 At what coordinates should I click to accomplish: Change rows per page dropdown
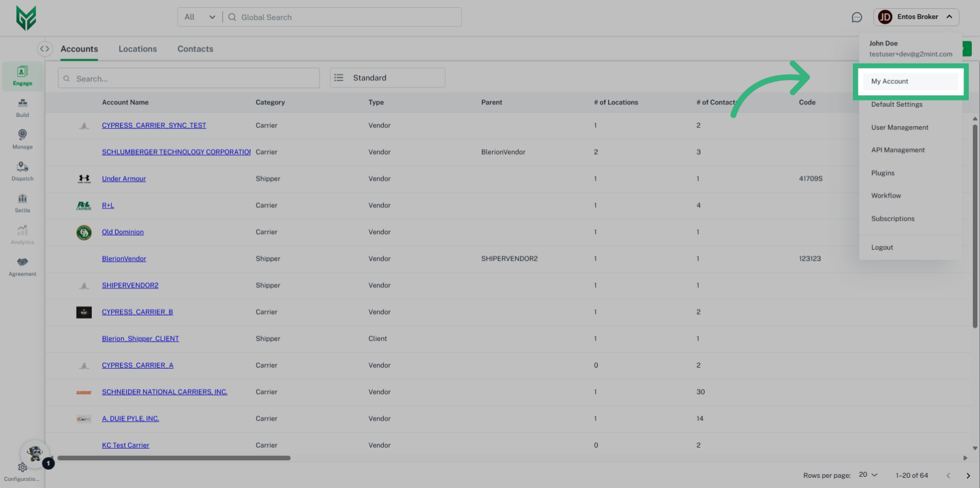(868, 475)
